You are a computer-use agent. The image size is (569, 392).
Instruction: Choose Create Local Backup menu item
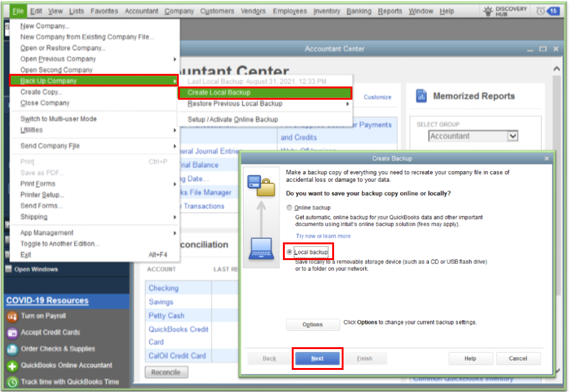pyautogui.click(x=265, y=93)
